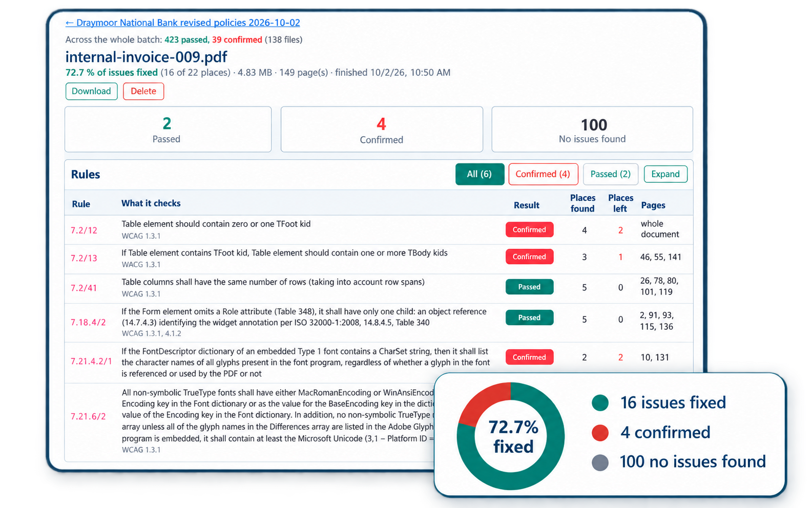The width and height of the screenshot is (812, 508).
Task: Click the Download button
Action: [x=91, y=91]
